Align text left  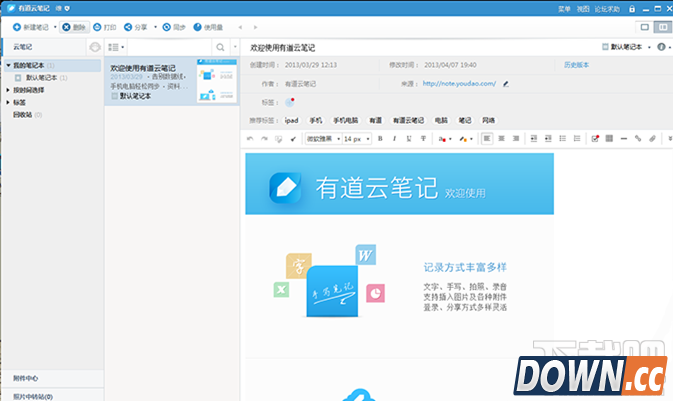tap(487, 139)
